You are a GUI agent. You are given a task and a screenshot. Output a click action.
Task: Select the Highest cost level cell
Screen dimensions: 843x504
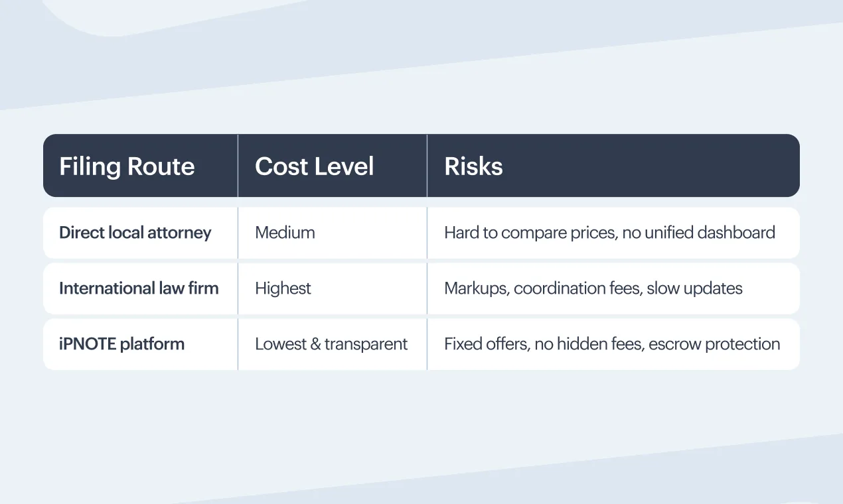[283, 288]
